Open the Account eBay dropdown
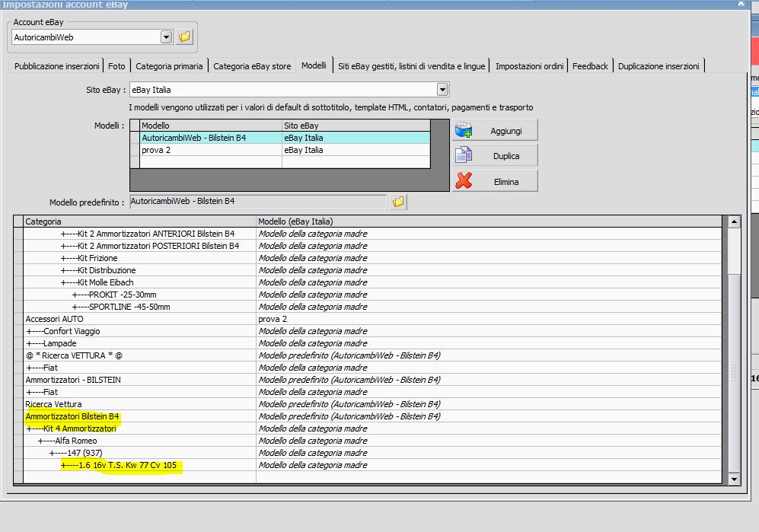The height and width of the screenshot is (532, 759). [x=167, y=37]
